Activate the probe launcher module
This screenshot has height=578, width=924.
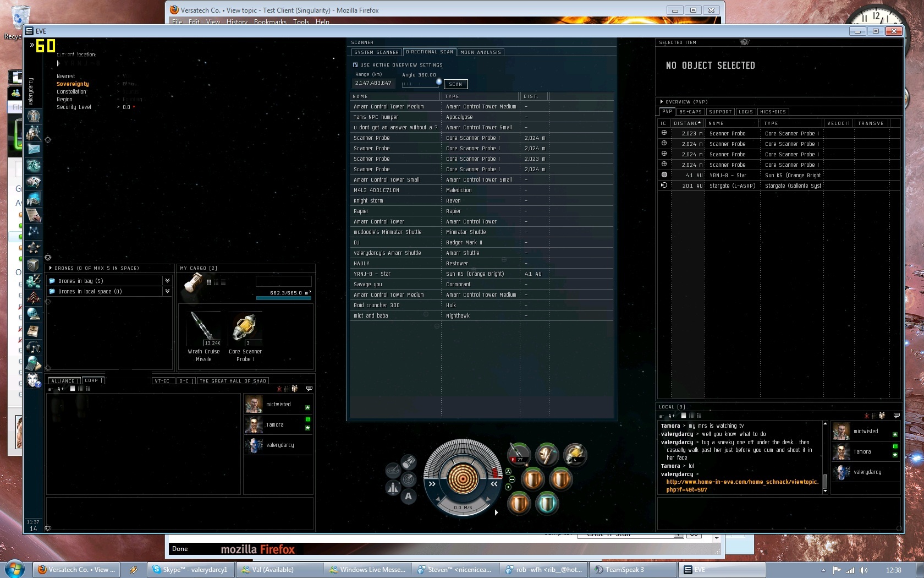point(574,454)
